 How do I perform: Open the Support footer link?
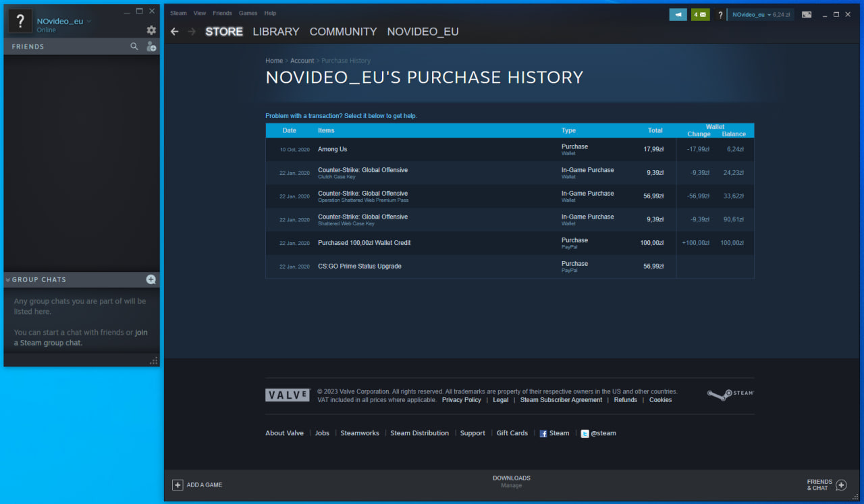473,433
